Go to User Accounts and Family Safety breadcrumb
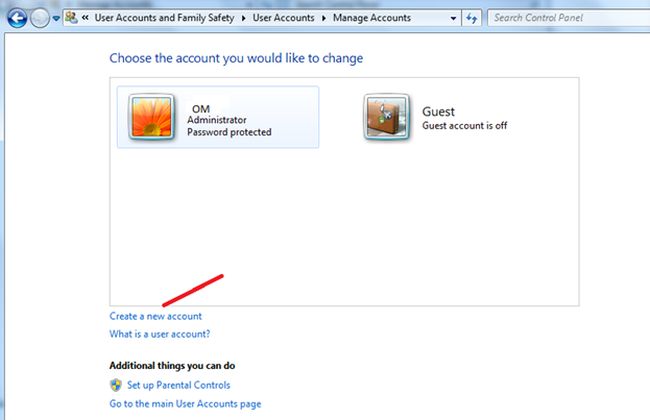 click(x=163, y=17)
